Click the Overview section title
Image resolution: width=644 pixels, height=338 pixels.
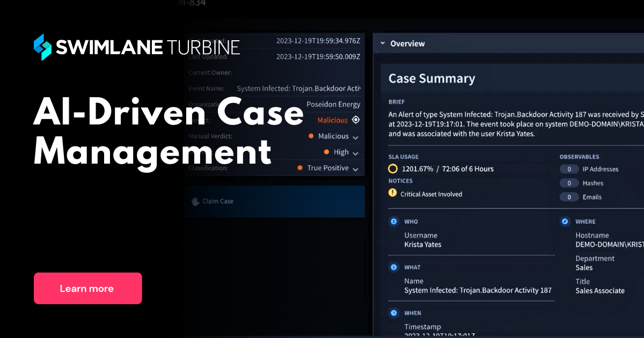click(407, 43)
